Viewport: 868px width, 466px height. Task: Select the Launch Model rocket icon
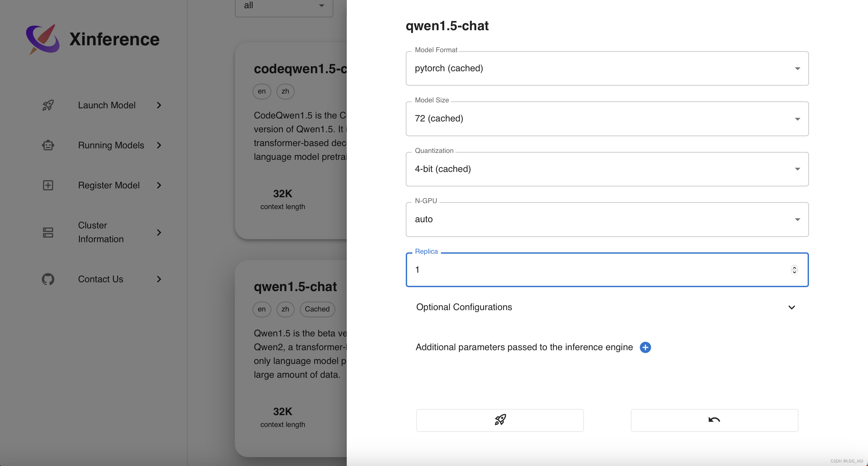tap(48, 105)
